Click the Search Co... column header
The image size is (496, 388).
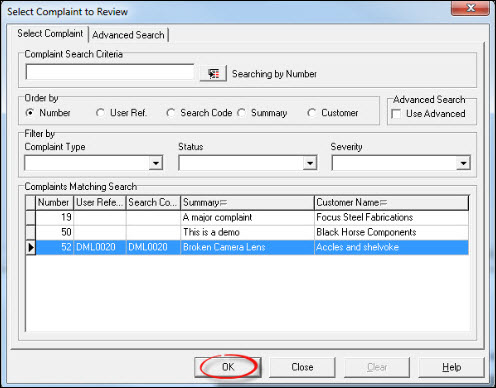153,202
